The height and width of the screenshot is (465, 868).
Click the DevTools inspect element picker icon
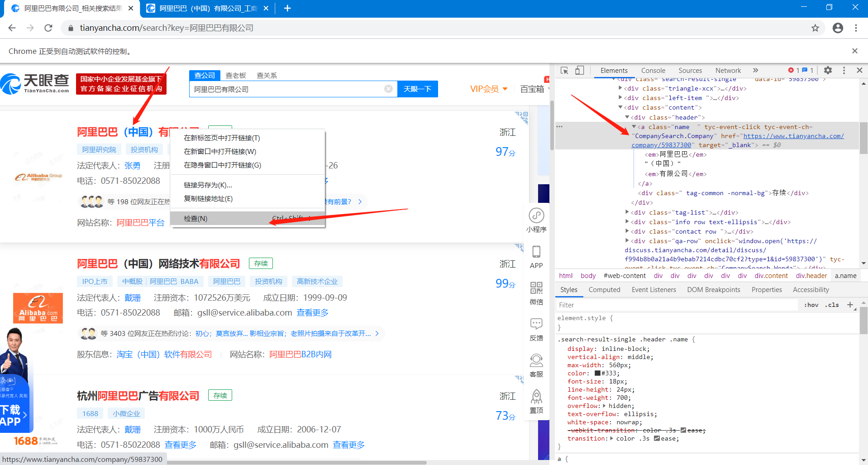[x=564, y=70]
